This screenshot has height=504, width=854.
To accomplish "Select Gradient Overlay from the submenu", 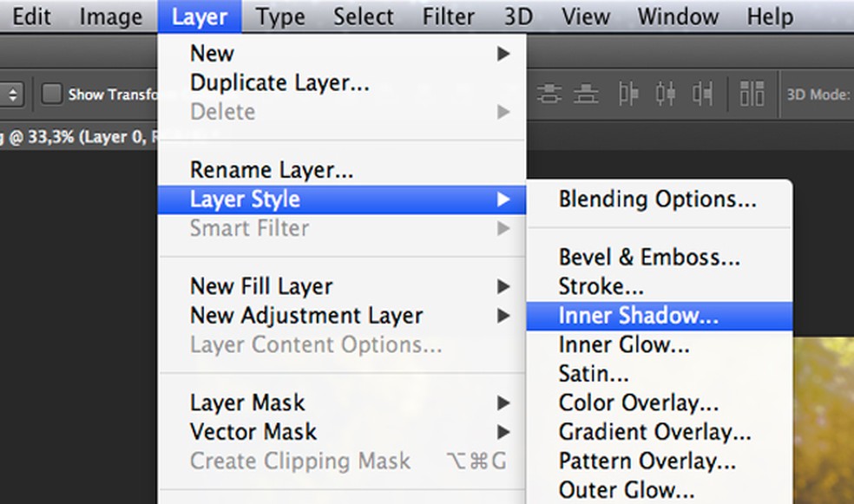I will tap(654, 432).
